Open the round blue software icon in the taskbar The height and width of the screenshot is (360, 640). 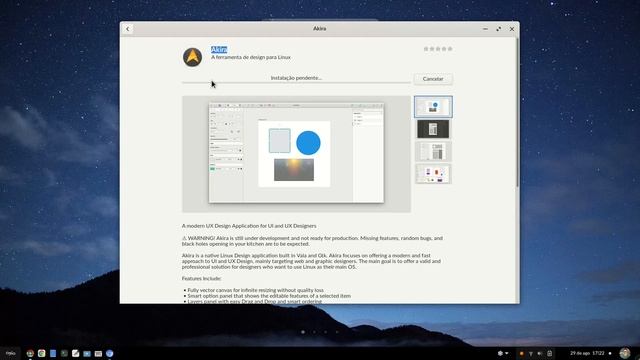[x=109, y=353]
